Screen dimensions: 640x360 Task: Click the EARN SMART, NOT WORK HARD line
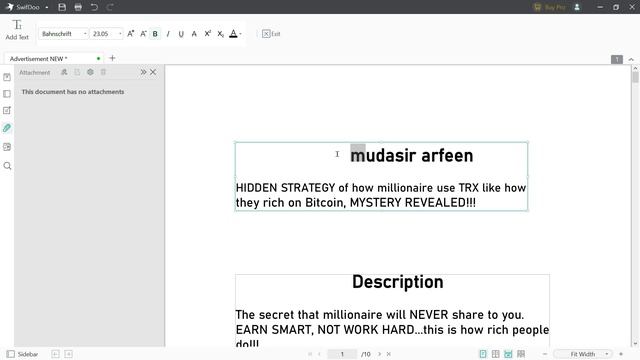point(392,330)
